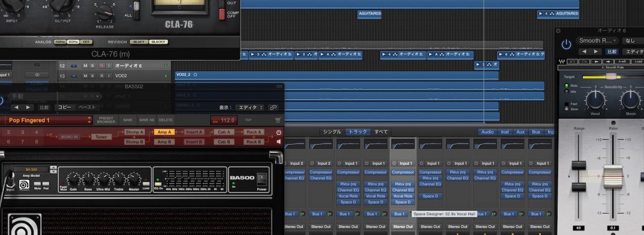
Task: Enable input monitoring on track 12
Action: pos(109,66)
